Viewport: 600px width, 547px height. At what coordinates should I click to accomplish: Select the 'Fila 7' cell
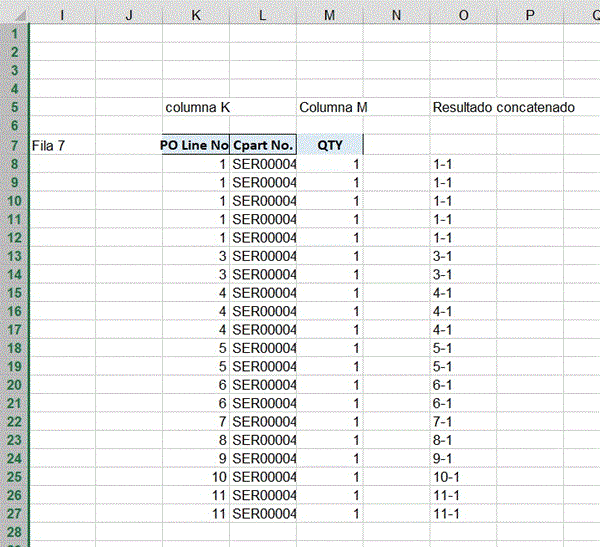tap(62, 145)
